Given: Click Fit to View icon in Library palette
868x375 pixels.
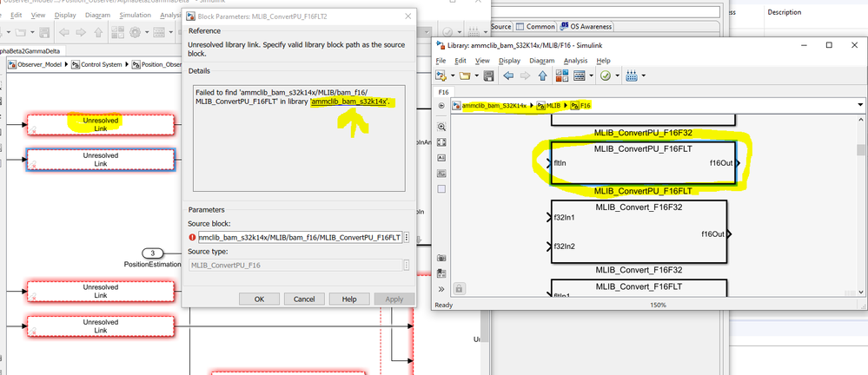Looking at the screenshot, I should (x=441, y=142).
